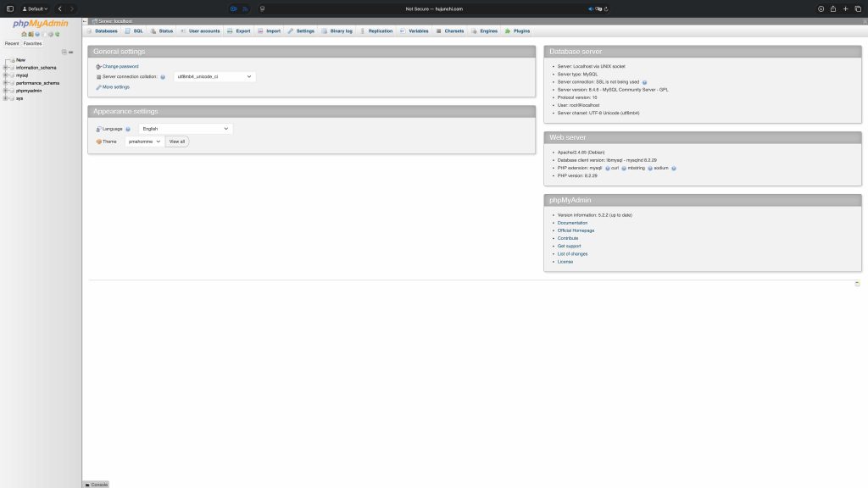Screen dimensions: 868x488
Task: Hide the left navigation panel with arrow
Action: [x=85, y=20]
